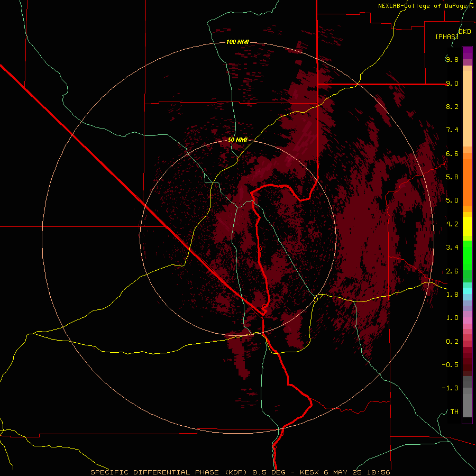This screenshot has height=476, width=476.
Task: Select the purple band atop the color bar
Action: pyautogui.click(x=467, y=53)
